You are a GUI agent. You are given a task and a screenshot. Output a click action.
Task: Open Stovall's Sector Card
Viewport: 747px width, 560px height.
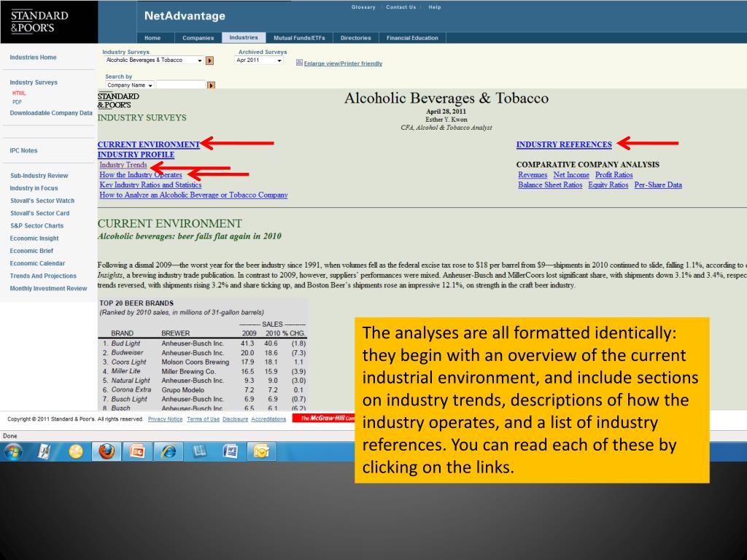pyautogui.click(x=39, y=214)
